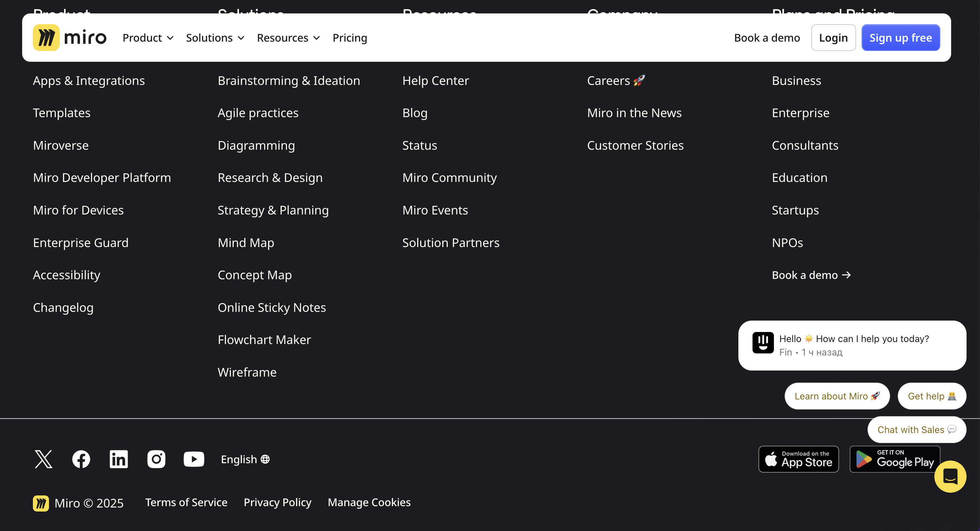Open the Facebook social icon
The image size is (980, 531).
click(81, 459)
